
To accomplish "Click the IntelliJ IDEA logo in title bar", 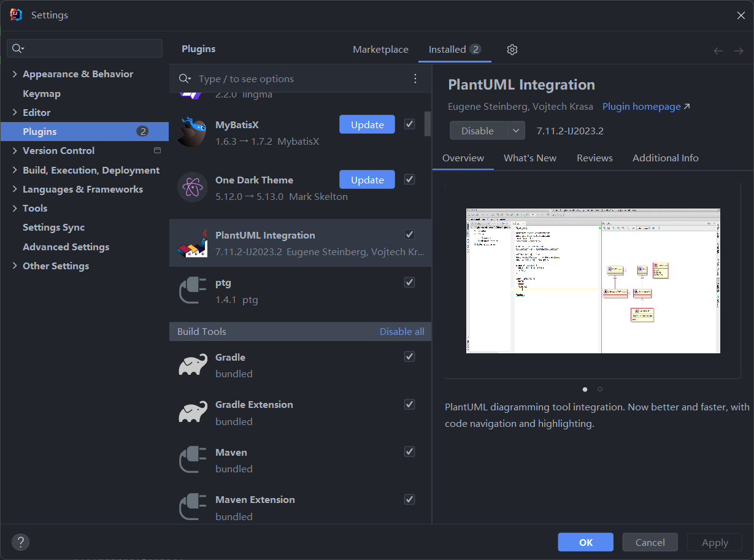I will point(16,15).
